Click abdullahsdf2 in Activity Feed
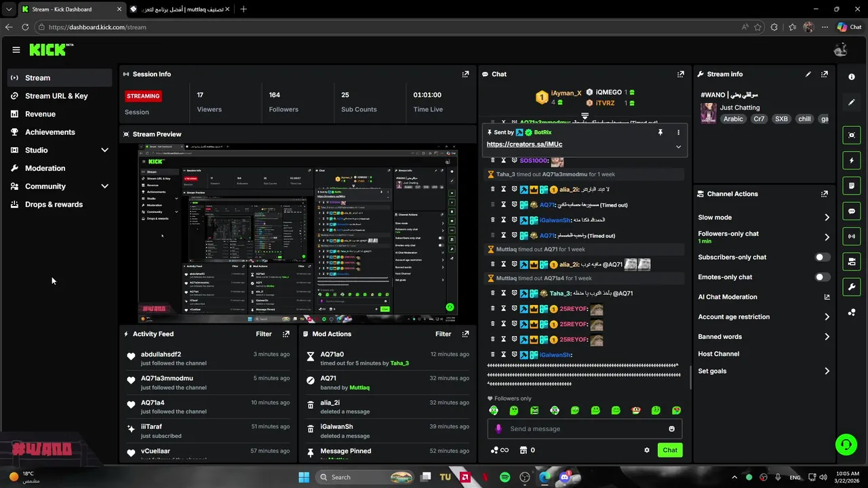This screenshot has width=868, height=488. (161, 354)
